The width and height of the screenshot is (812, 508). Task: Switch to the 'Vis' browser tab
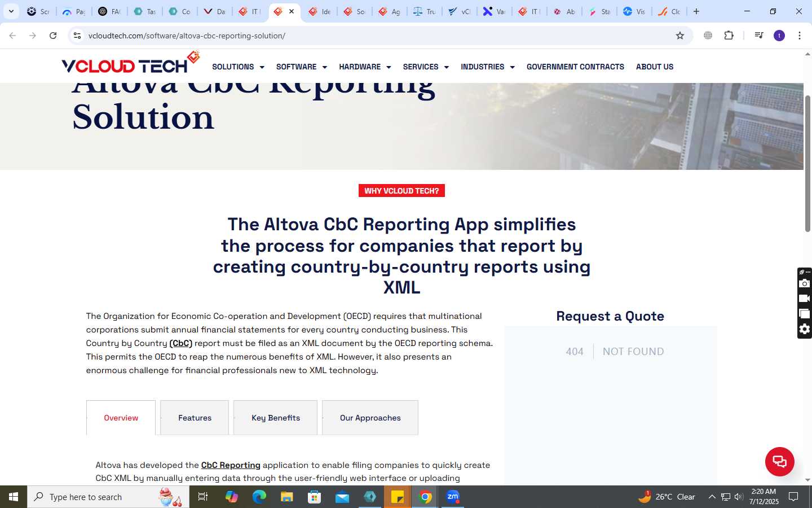(x=634, y=11)
